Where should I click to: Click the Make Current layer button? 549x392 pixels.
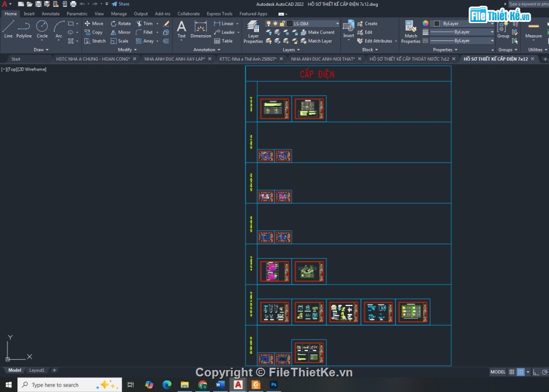[x=317, y=32]
